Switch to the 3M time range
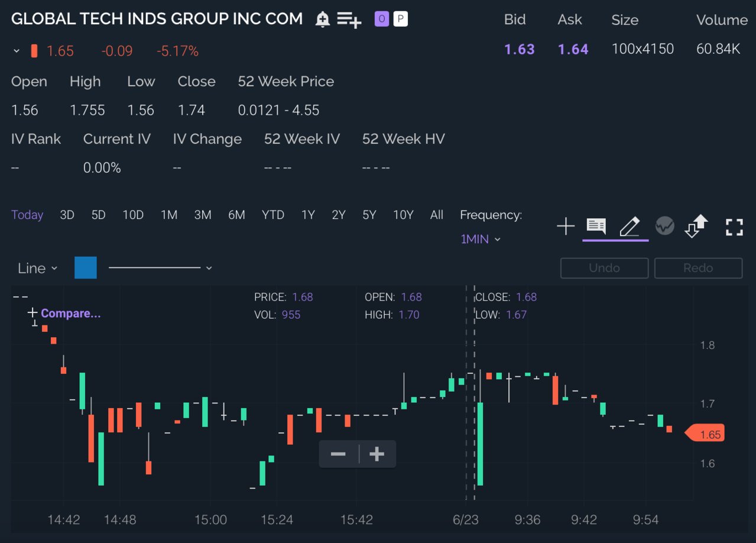Image resolution: width=756 pixels, height=543 pixels. [x=203, y=215]
